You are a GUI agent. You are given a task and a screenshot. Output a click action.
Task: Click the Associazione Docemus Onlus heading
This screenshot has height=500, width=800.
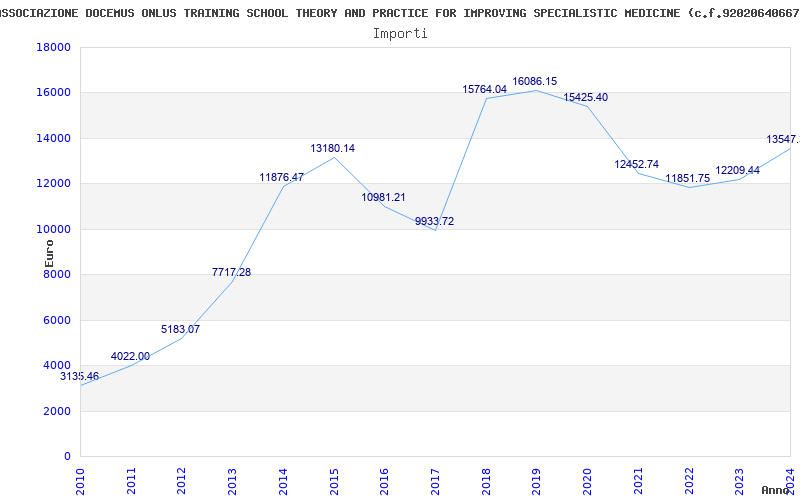[x=400, y=13]
